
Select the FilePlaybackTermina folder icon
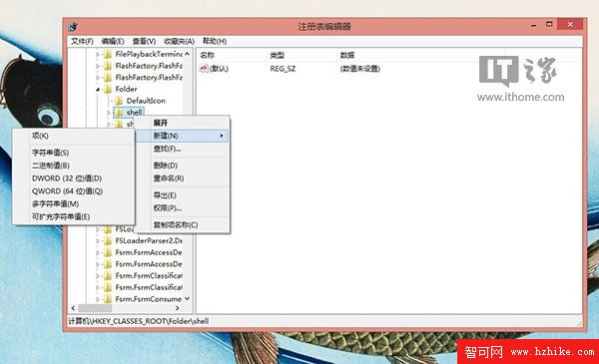tap(108, 54)
